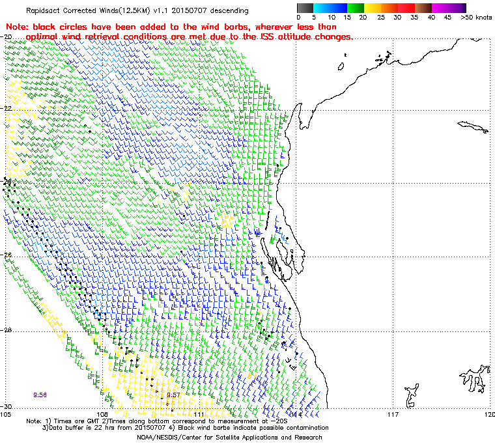Click the small oval island north of the coast

pos(341,66)
